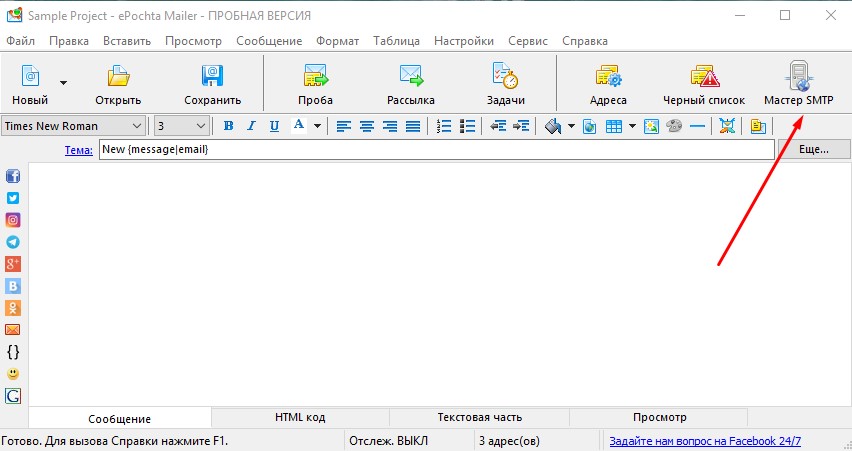Open the font color dropdown arrow
Viewport: 852px width, 451px height.
[317, 127]
